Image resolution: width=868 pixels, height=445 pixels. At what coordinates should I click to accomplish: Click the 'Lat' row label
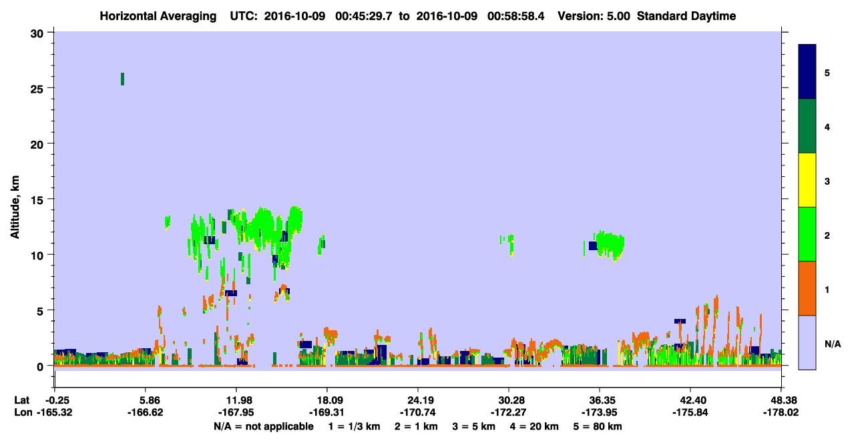click(22, 400)
